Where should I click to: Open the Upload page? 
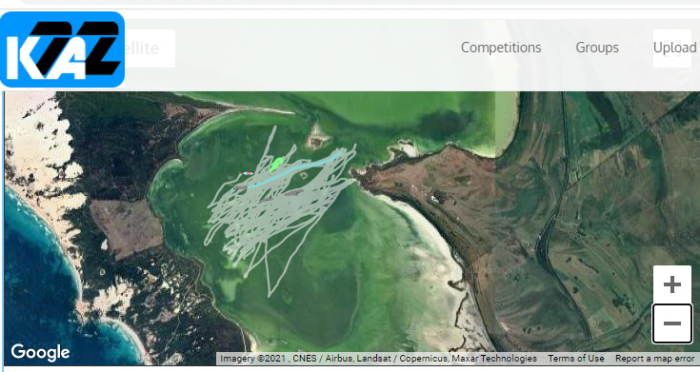point(675,47)
